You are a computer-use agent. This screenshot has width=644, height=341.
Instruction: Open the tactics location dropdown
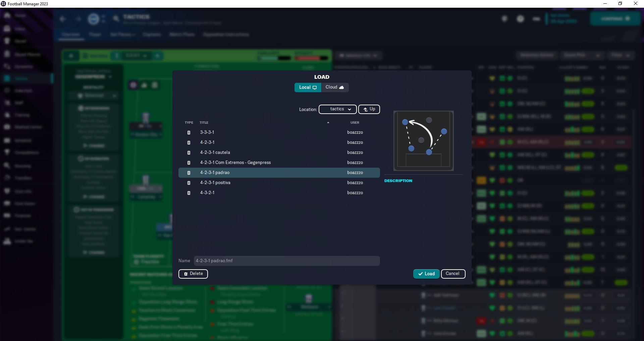click(337, 109)
